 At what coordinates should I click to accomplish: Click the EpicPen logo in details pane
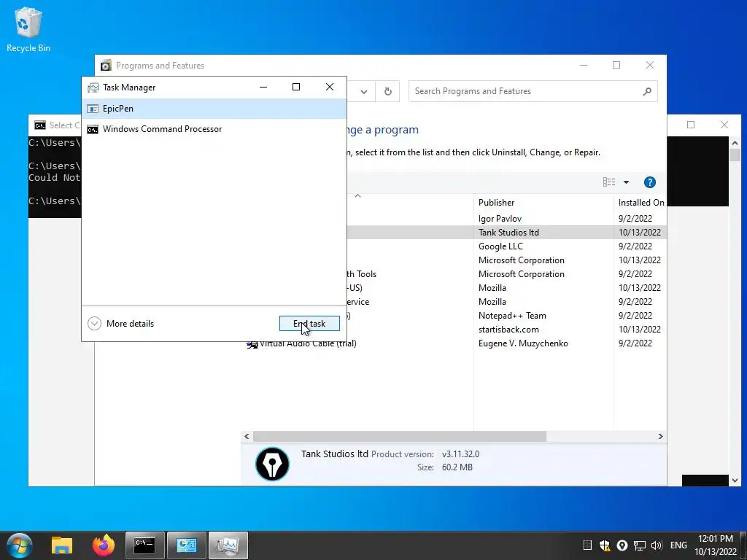[273, 463]
